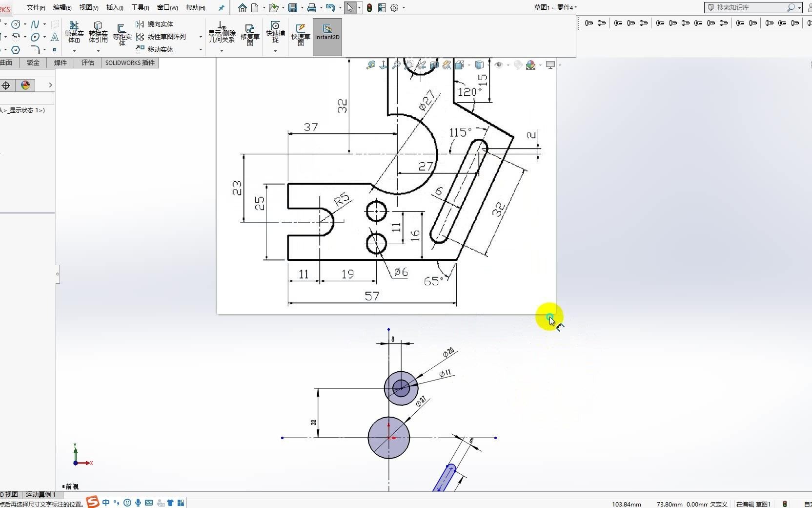The image size is (812, 508).
Task: Click the 快速捕捉 quick snaps tool
Action: click(x=275, y=32)
